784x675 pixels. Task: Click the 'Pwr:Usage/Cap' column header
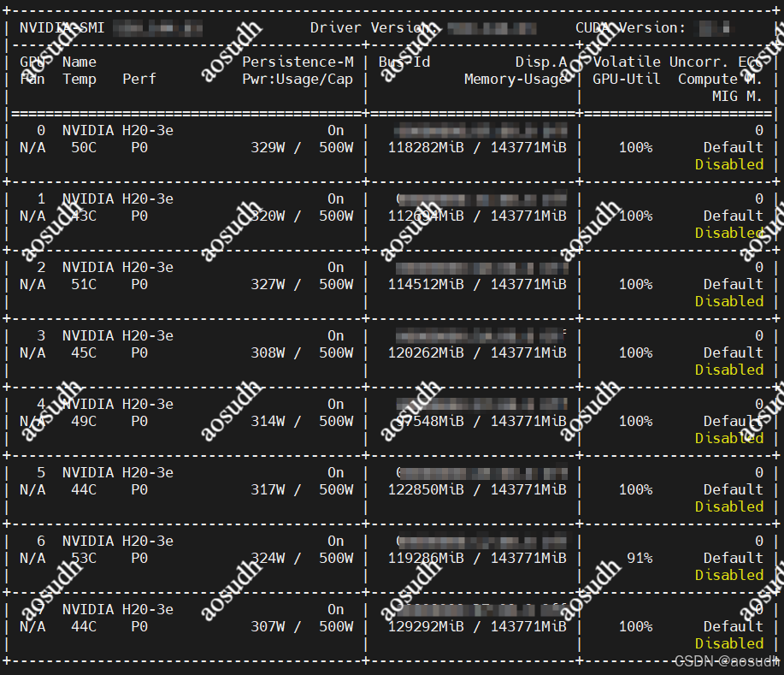298,79
